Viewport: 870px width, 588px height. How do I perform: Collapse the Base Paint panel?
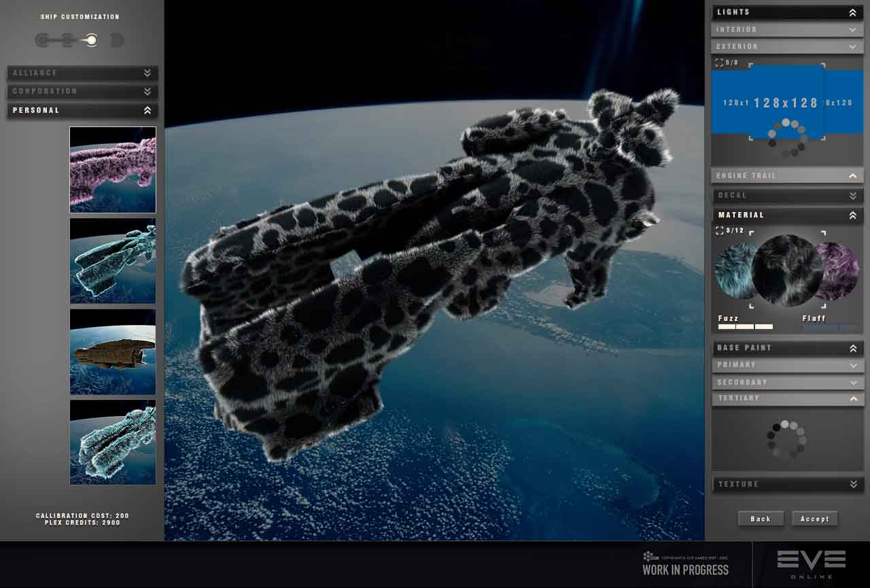[788, 348]
